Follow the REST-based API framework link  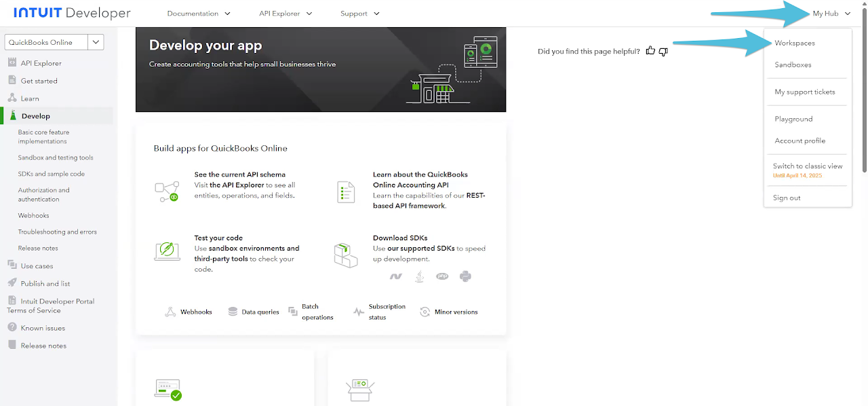tap(429, 200)
